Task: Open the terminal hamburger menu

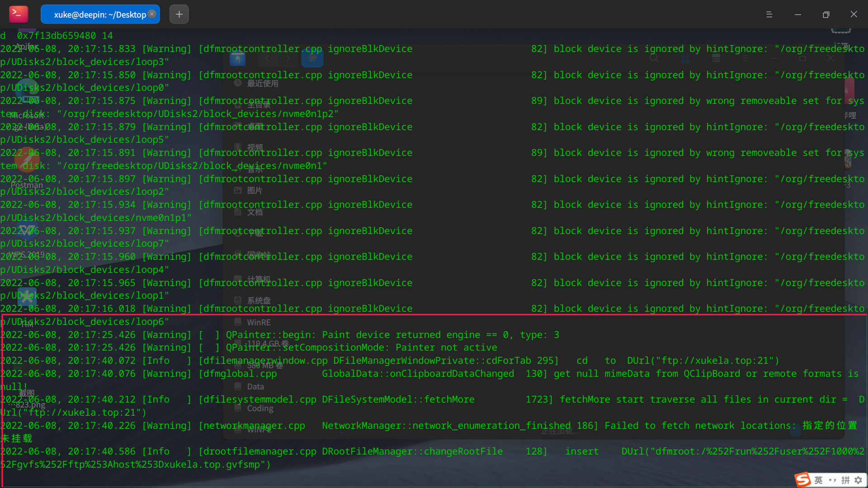Action: (x=769, y=14)
